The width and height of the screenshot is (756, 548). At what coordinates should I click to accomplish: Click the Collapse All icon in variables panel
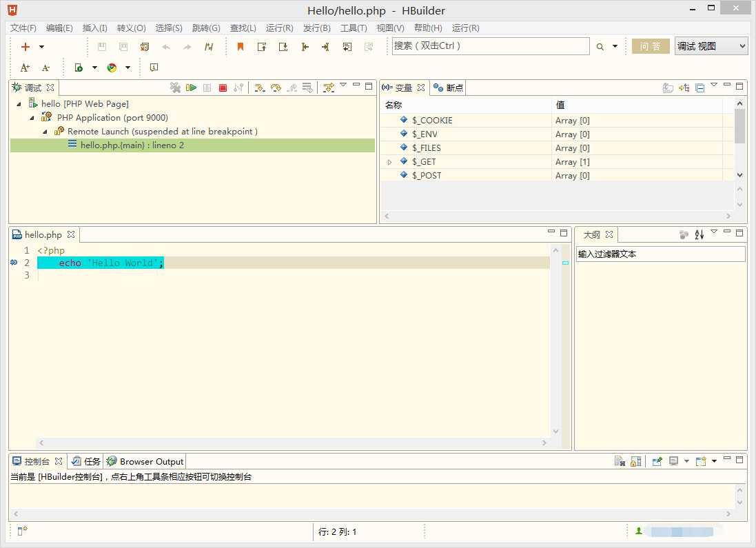[x=700, y=88]
